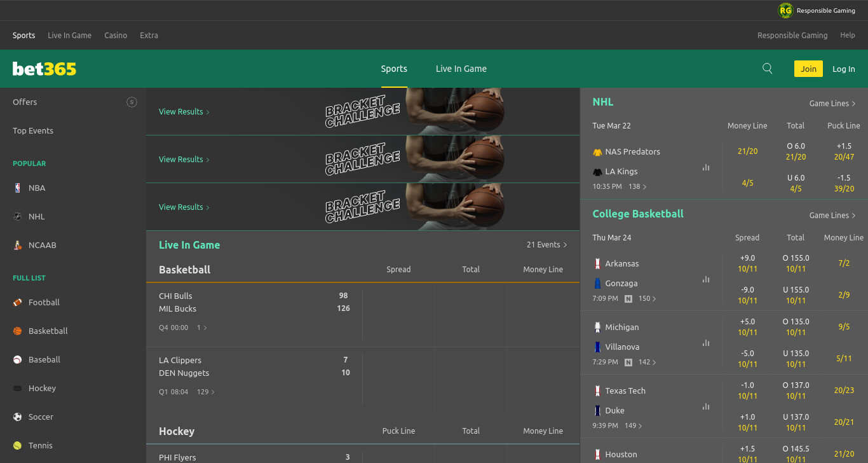The height and width of the screenshot is (463, 868).
Task: Click the Duke jersey icon
Action: [x=597, y=410]
